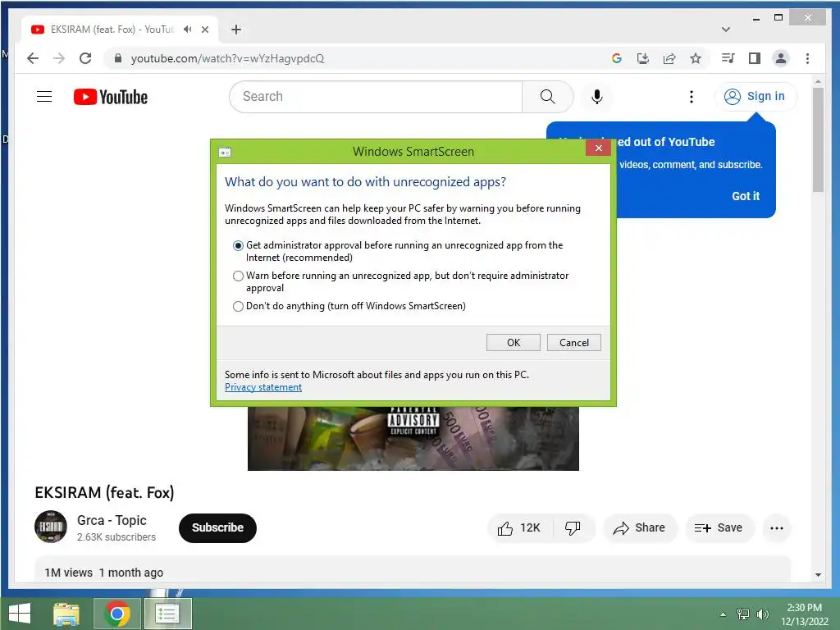Click into the YouTube search field
The width and height of the screenshot is (840, 630).
(376, 97)
